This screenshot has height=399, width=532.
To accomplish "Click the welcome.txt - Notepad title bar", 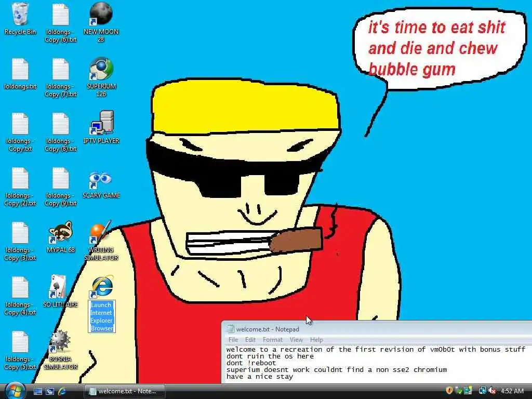I will 377,329.
